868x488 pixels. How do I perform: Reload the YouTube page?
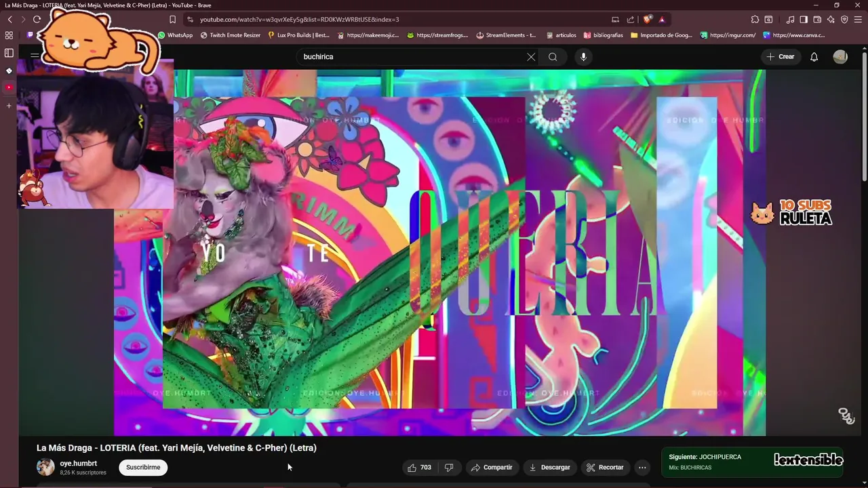[37, 20]
